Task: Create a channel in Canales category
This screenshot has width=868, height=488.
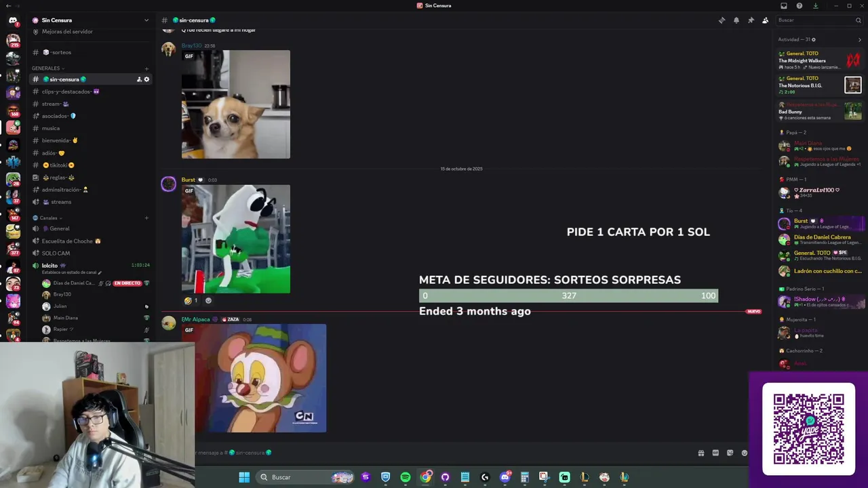Action: 146,218
